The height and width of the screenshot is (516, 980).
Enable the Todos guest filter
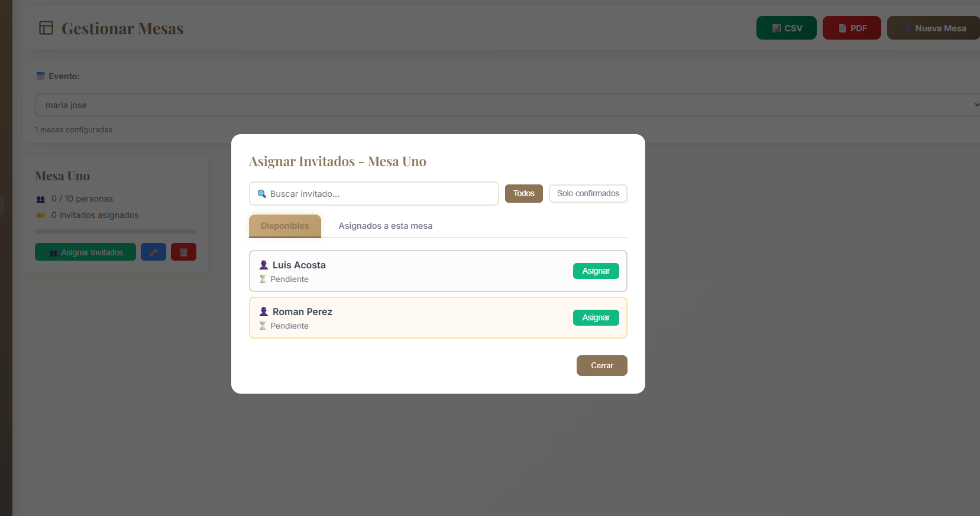[x=523, y=193]
